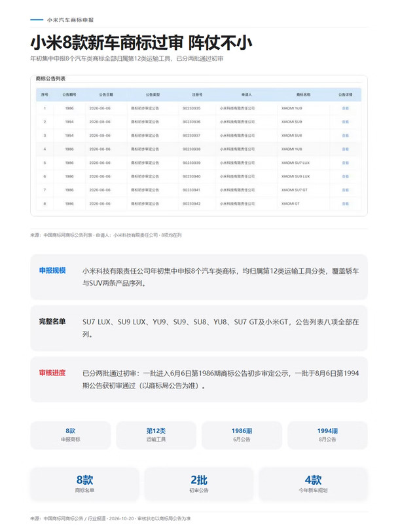Open the 查看 link for XIAOMI SU8
The image size is (398, 532).
(345, 136)
